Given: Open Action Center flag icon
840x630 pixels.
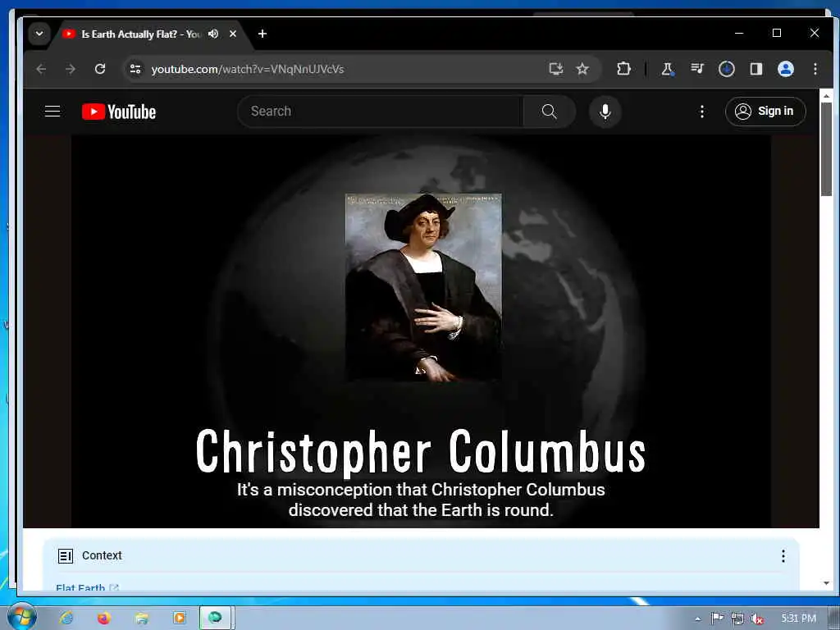Looking at the screenshot, I should coord(717,619).
